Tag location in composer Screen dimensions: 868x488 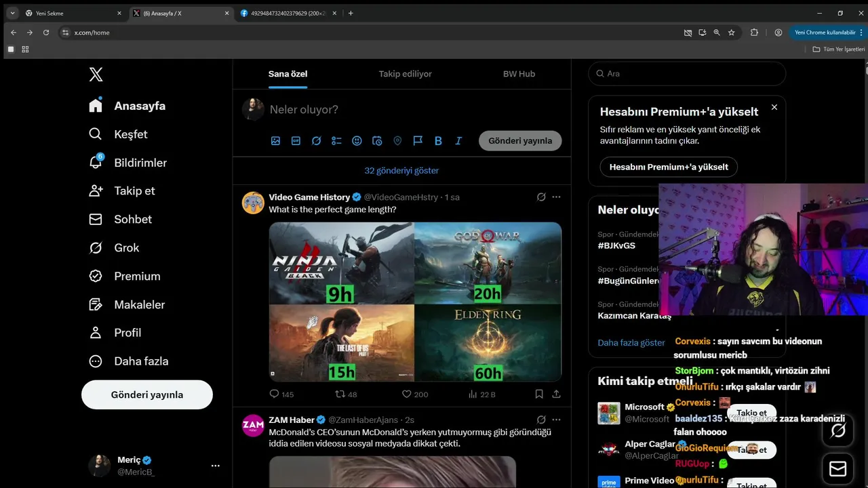coord(397,141)
